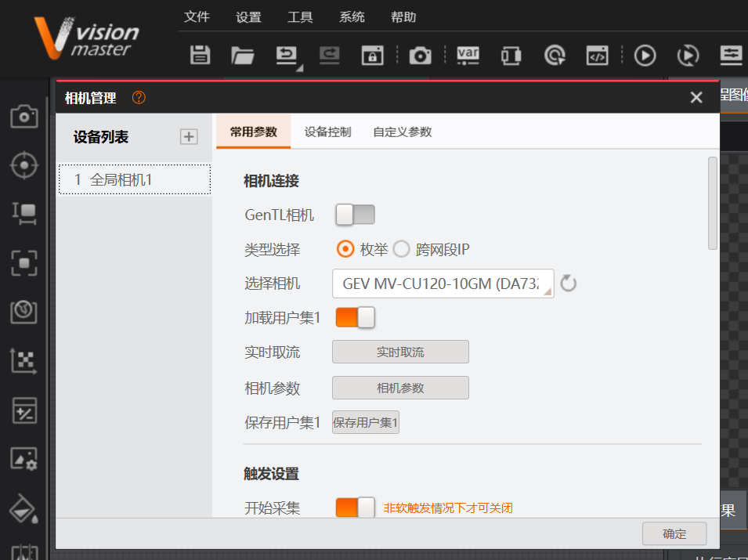The image size is (748, 560).
Task: Select the 跨网段IP radio button
Action: point(401,249)
